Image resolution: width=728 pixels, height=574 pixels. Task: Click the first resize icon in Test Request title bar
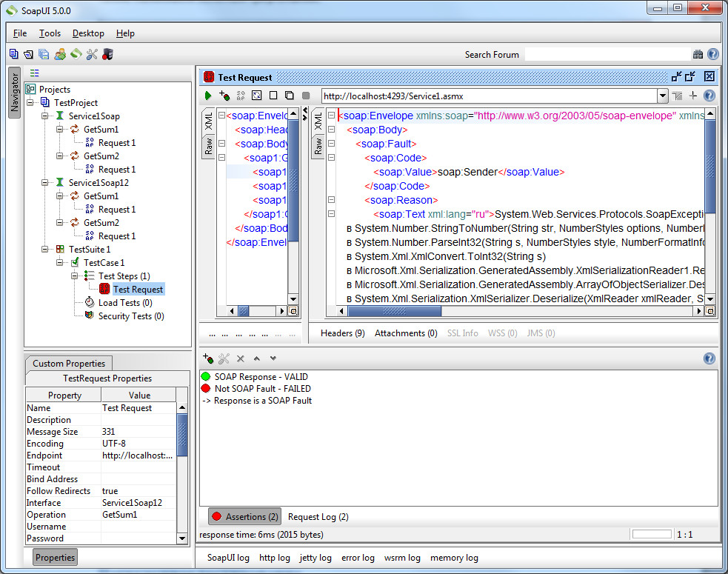(676, 76)
